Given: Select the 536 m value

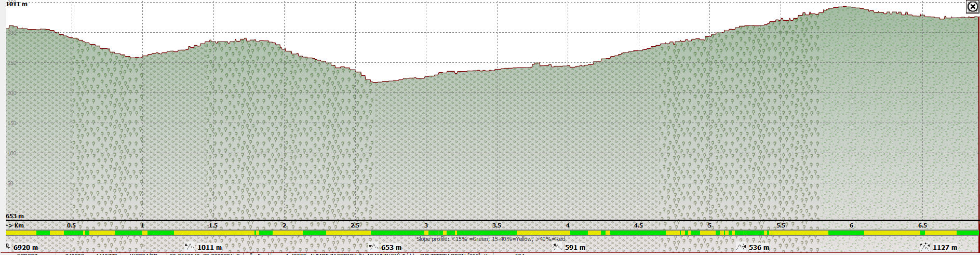Looking at the screenshot, I should (759, 248).
